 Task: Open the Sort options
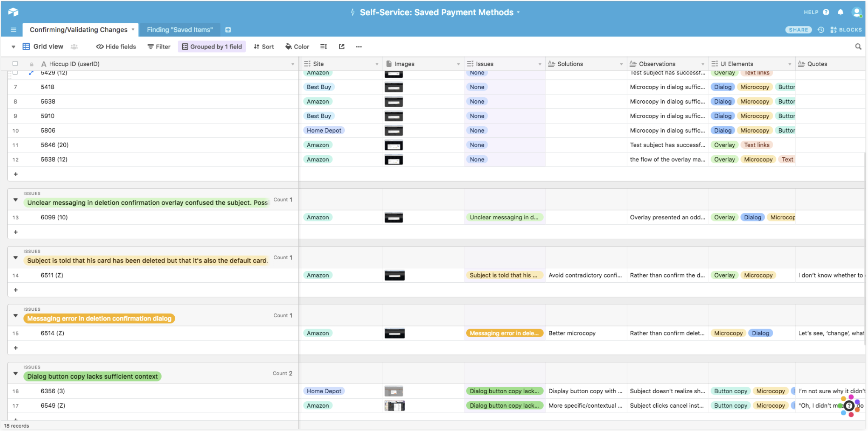[x=264, y=47]
